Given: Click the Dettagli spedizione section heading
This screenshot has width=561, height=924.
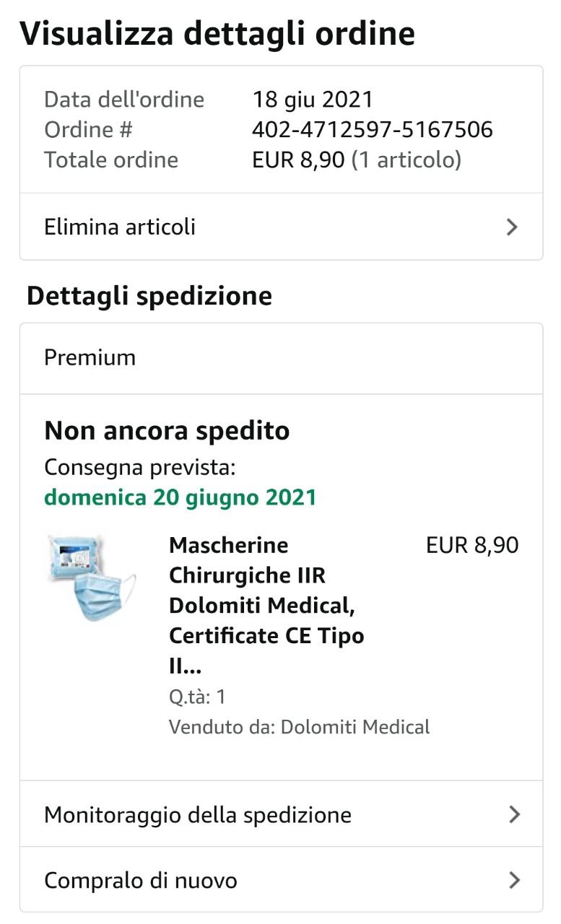Looking at the screenshot, I should (x=149, y=296).
